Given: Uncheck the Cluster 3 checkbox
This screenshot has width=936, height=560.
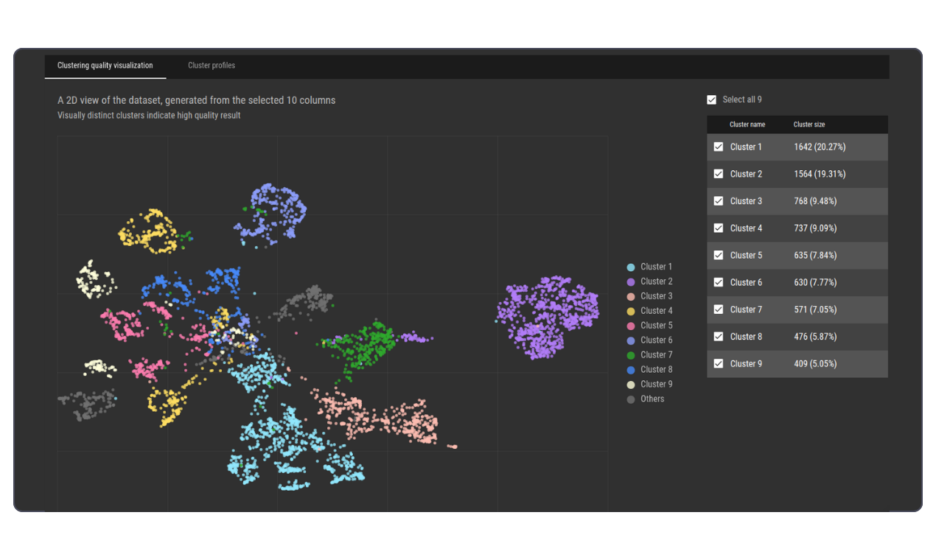Looking at the screenshot, I should [x=719, y=201].
